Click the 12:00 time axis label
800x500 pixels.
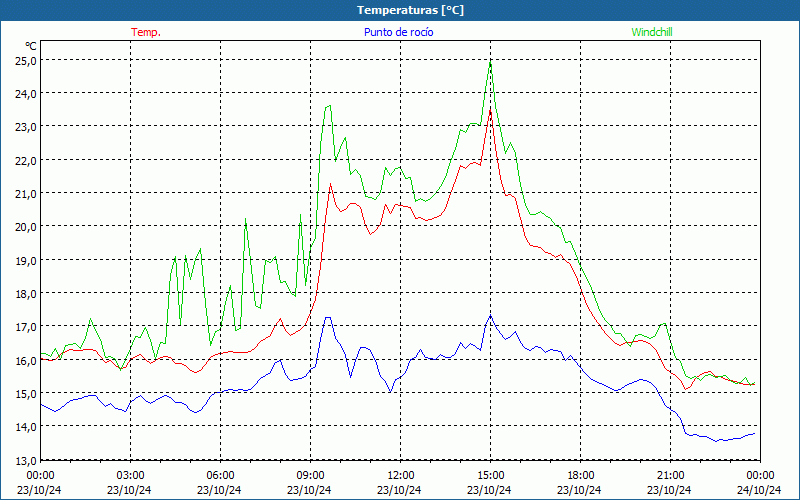pos(401,476)
